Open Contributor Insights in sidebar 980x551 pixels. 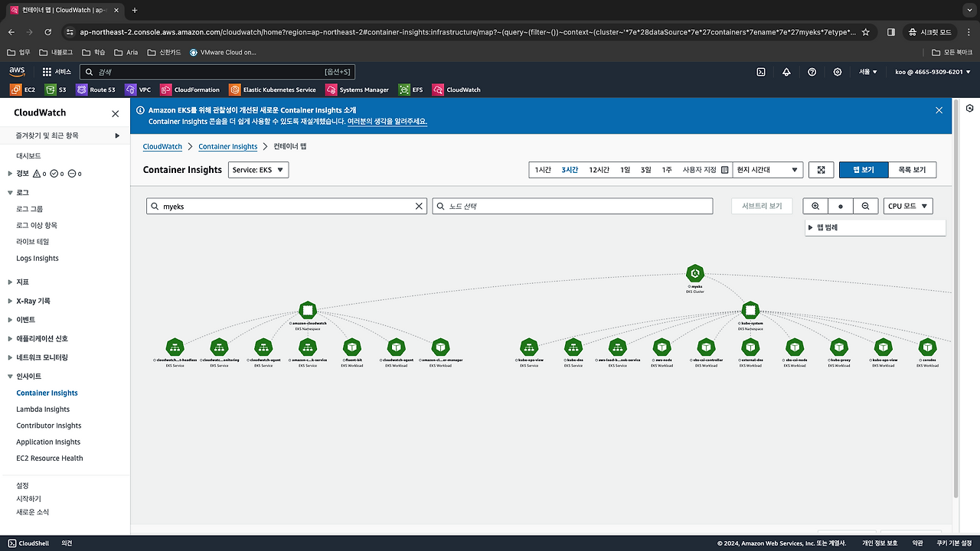[48, 425]
